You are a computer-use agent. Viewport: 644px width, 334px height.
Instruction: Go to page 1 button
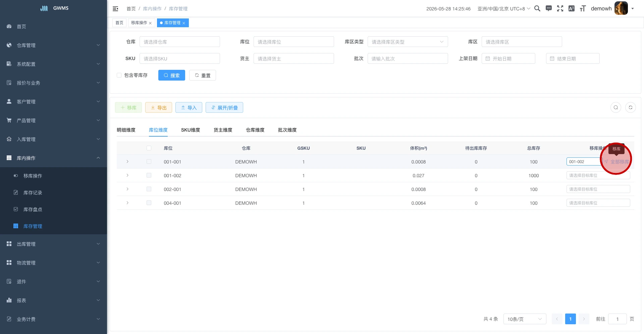point(571,319)
